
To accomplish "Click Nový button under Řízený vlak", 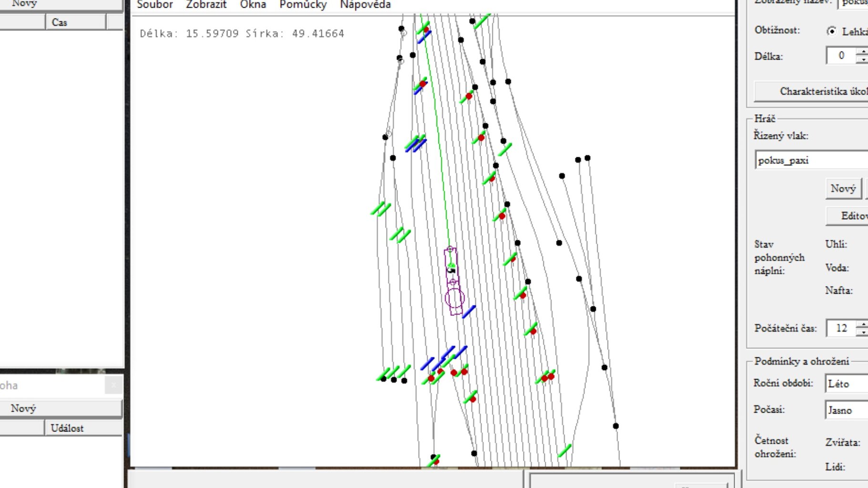I will click(843, 189).
